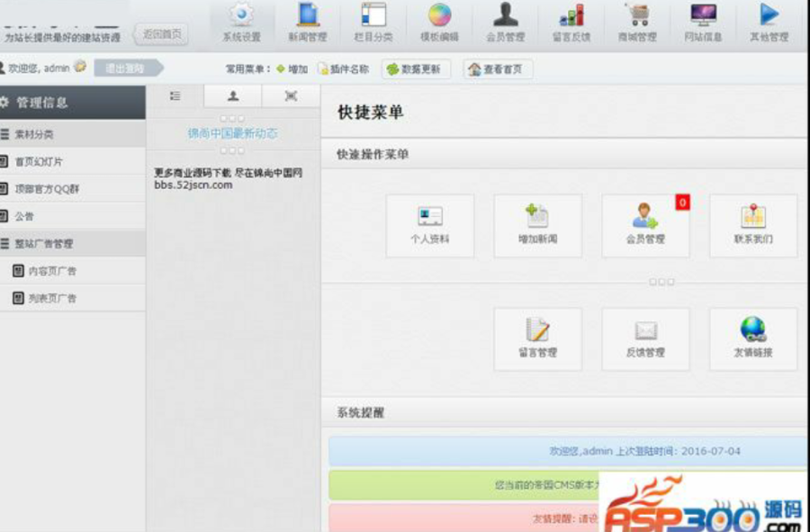810x532 pixels.
Task: Open the 模板编辑 template editor
Action: (440, 23)
